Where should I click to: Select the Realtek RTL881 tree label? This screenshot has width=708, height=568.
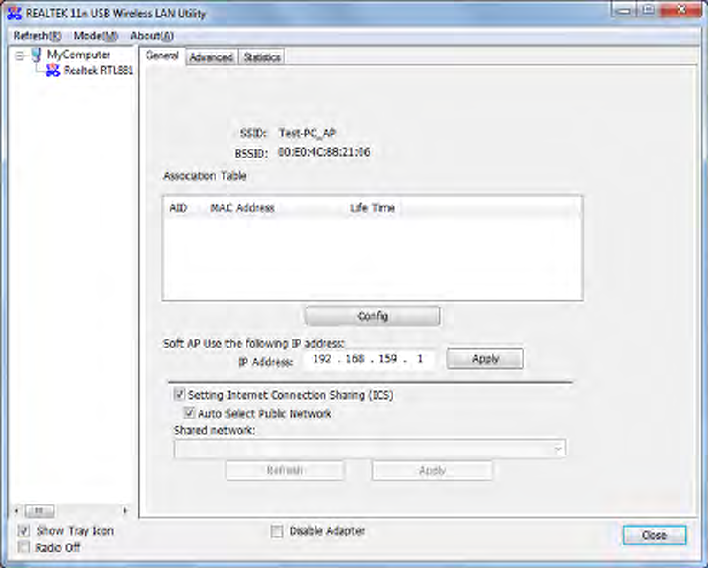click(98, 70)
